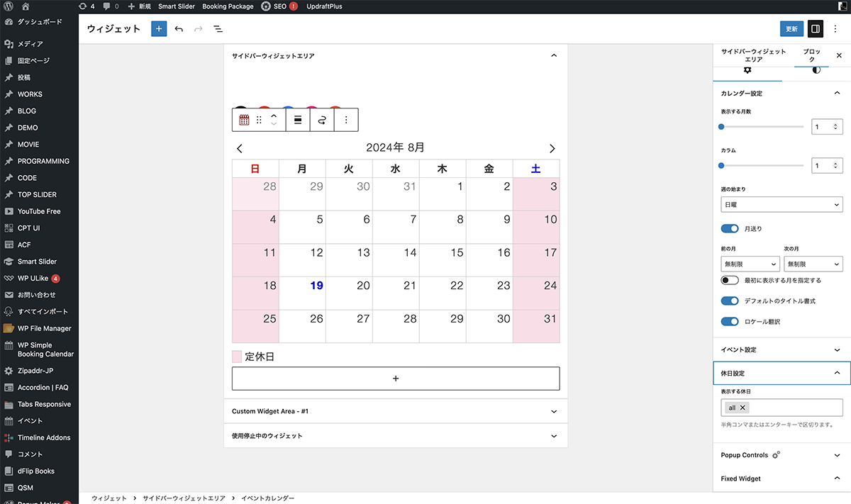Open the document overview list view icon
Screen dimensions: 851x504
click(218, 29)
